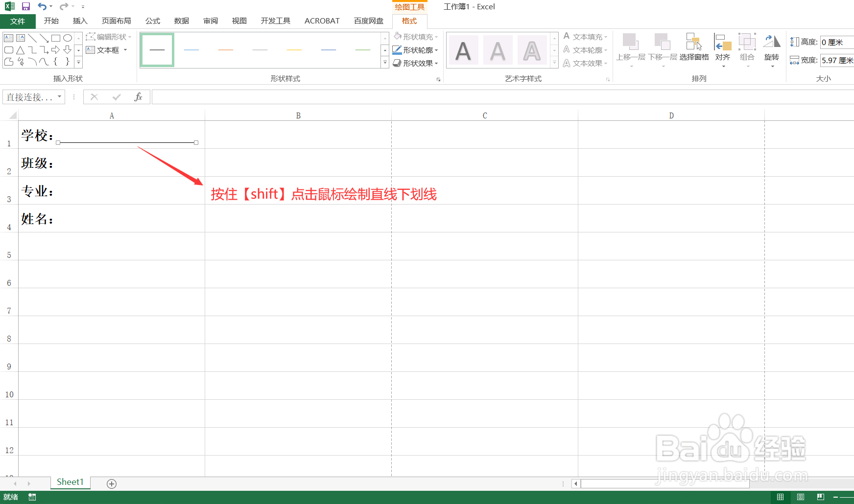This screenshot has width=854, height=504.
Task: Choose the right block arrow shape
Action: [56, 50]
